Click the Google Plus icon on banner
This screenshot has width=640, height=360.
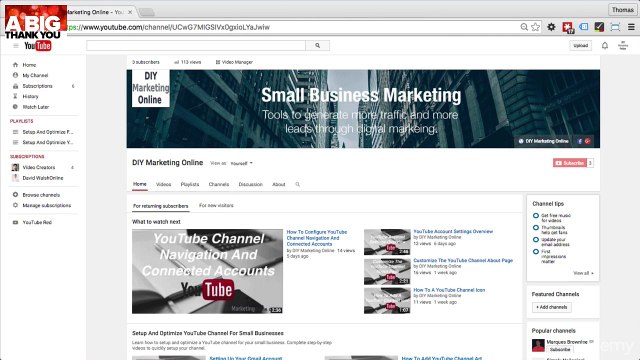[587, 141]
